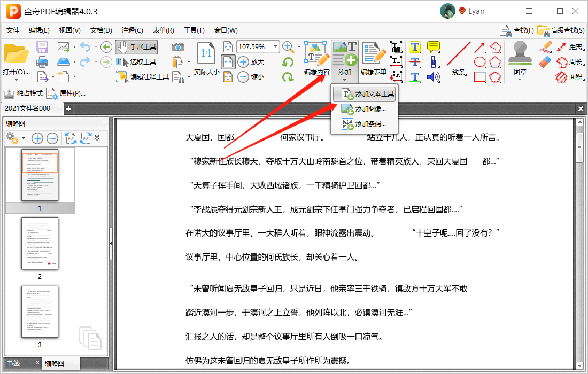The height and width of the screenshot is (374, 588).
Task: Select the Stamp tool (图章)
Action: point(519,59)
